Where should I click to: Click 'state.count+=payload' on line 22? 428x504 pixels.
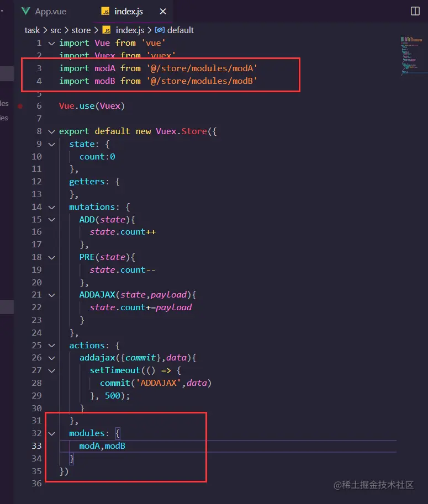point(141,307)
